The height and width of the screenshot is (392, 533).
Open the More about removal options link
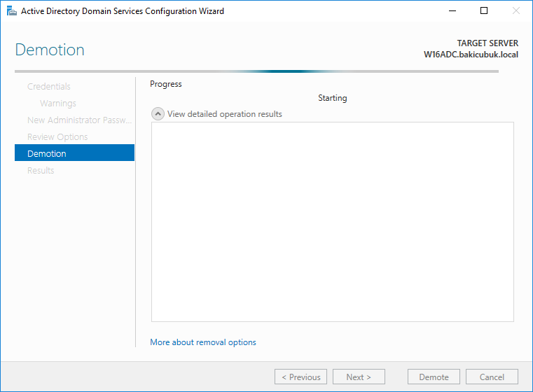click(x=203, y=342)
